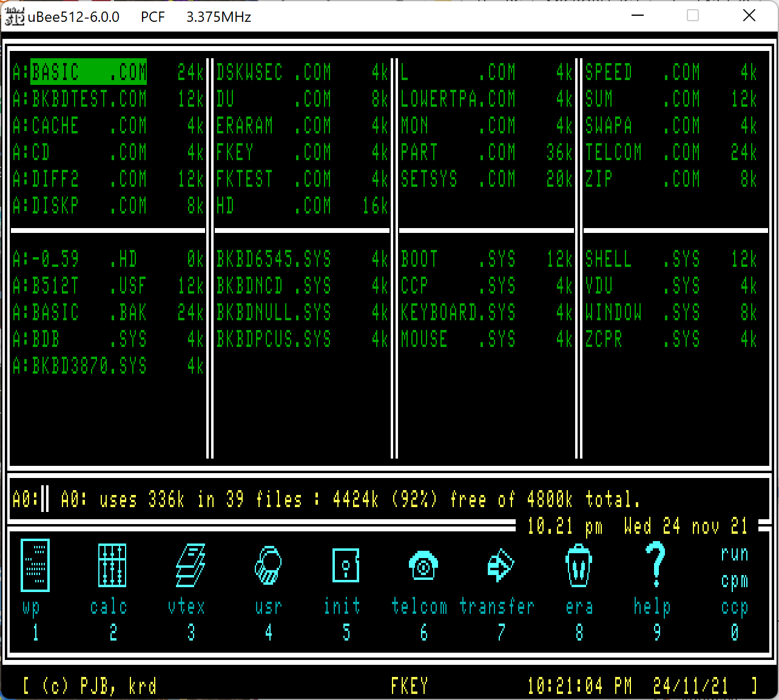Maximize the uBee512 emulator window
Image resolution: width=779 pixels, height=700 pixels.
693,16
